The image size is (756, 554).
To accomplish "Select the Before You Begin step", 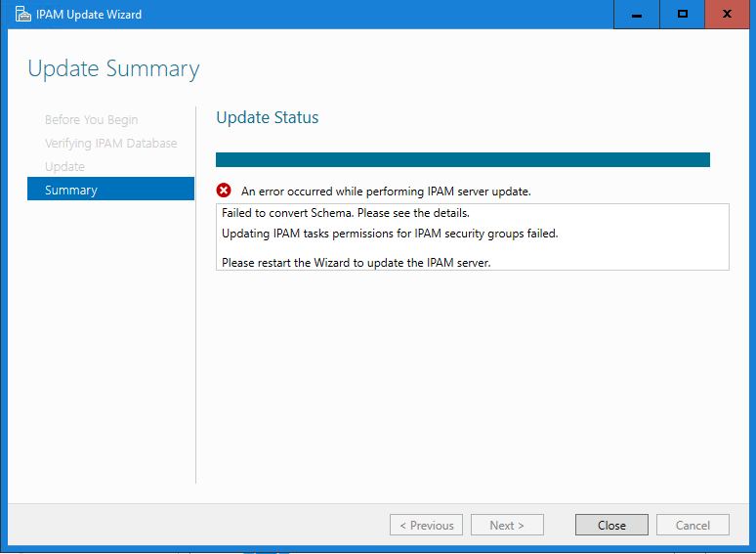I will [x=91, y=119].
